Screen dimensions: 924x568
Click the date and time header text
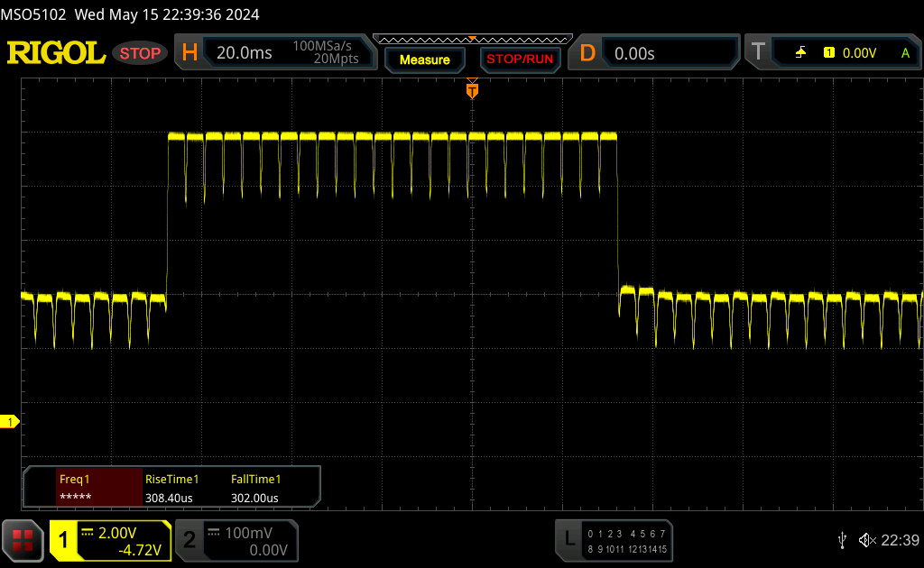[x=167, y=14]
